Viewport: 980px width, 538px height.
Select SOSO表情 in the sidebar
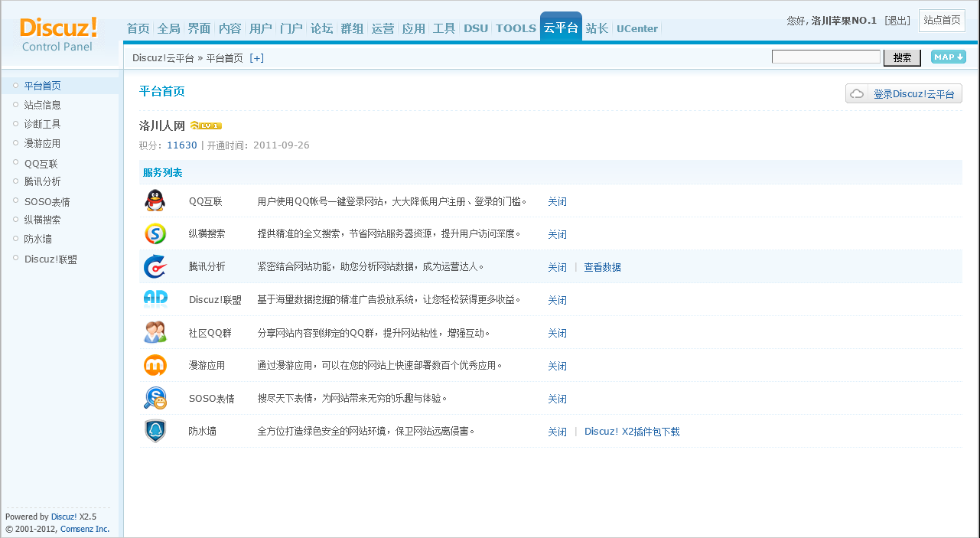pos(47,202)
